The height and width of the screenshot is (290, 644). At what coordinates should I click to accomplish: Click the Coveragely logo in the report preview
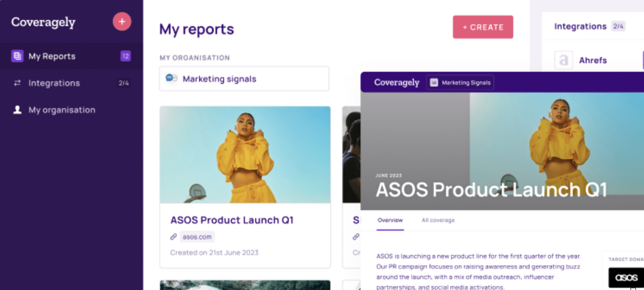397,82
